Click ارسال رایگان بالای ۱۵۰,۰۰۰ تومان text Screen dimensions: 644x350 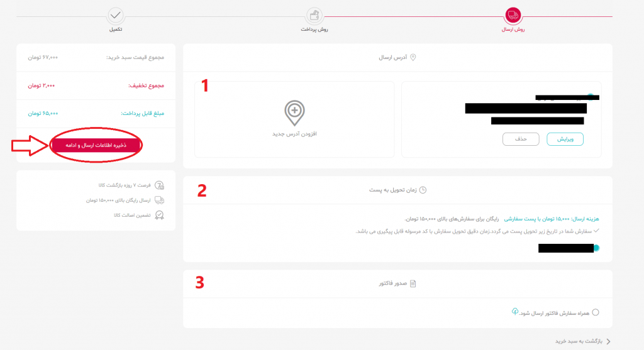pyautogui.click(x=118, y=200)
